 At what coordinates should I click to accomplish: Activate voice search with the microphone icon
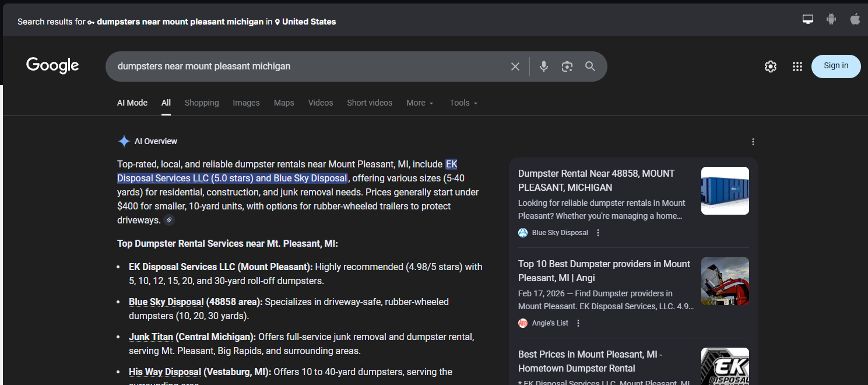[x=543, y=66]
